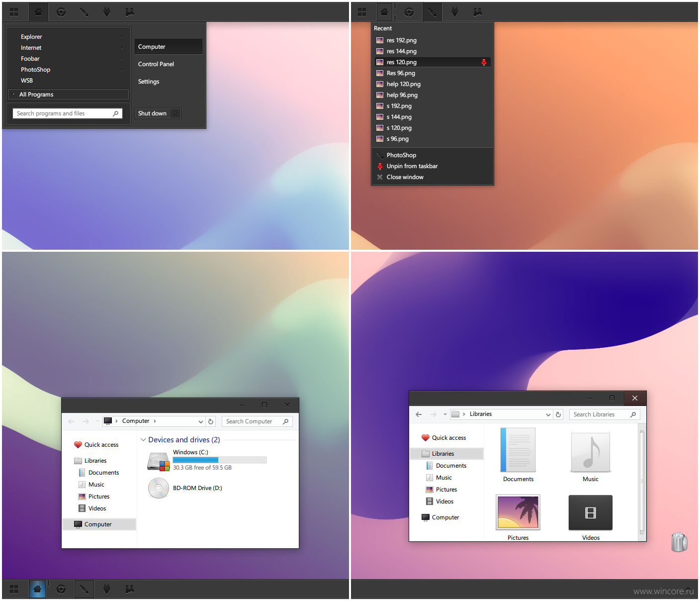Viewport: 700px width, 601px height.
Task: Open the Recycle Bin on the desktop
Action: (679, 542)
